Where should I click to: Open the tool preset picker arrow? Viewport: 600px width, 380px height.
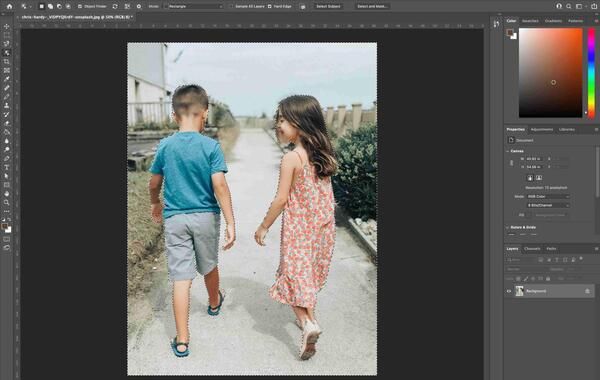30,7
